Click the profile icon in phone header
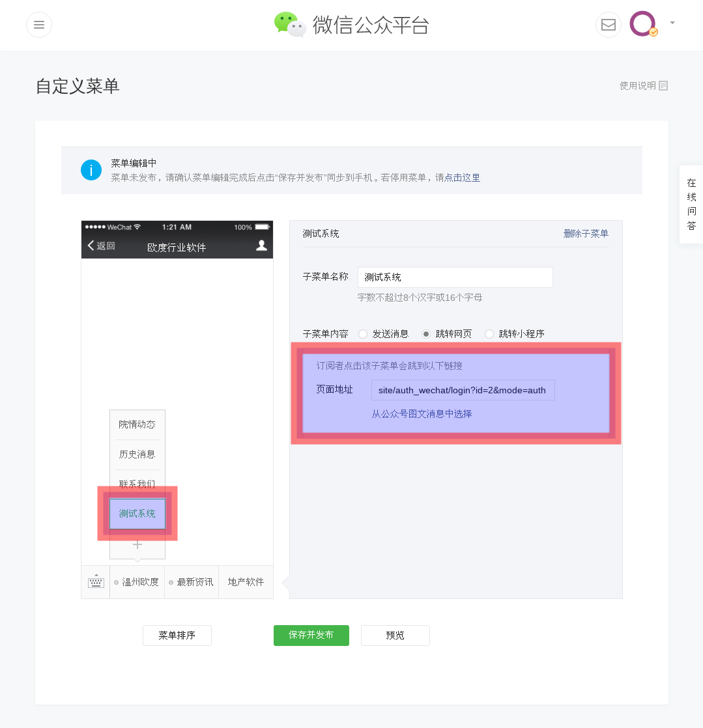The height and width of the screenshot is (728, 703). click(x=262, y=245)
